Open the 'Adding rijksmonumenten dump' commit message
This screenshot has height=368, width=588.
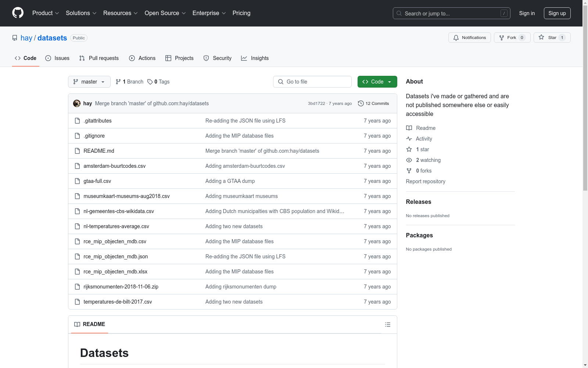point(241,287)
